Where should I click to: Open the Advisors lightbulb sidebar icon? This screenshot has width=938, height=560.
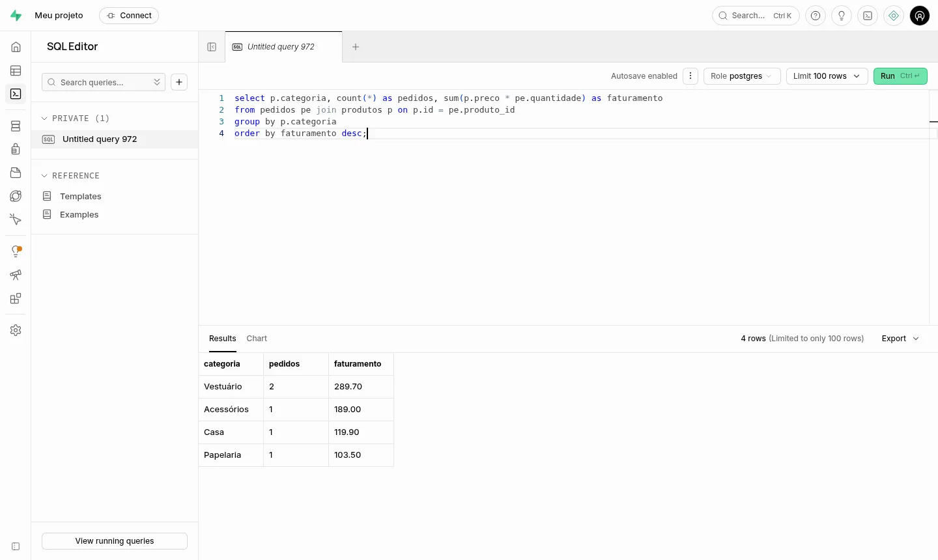coord(16,251)
